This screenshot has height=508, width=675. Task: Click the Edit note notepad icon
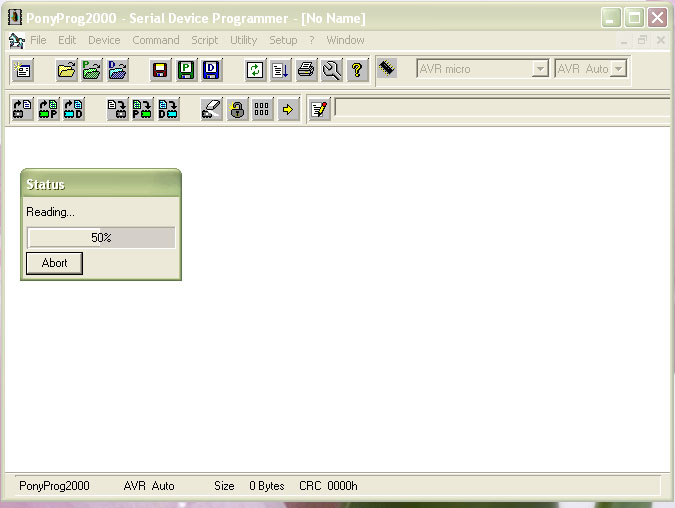click(319, 109)
